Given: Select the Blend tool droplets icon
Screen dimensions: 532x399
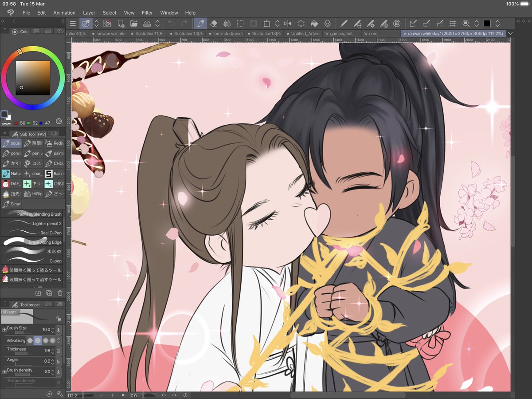Looking at the screenshot, I should coord(227,23).
